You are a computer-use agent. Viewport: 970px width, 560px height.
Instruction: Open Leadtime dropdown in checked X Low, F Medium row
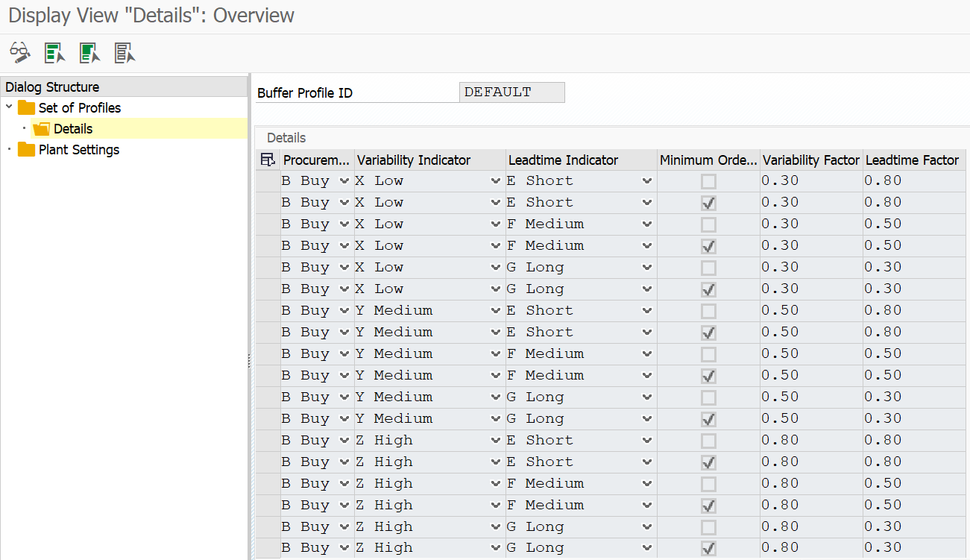point(646,246)
